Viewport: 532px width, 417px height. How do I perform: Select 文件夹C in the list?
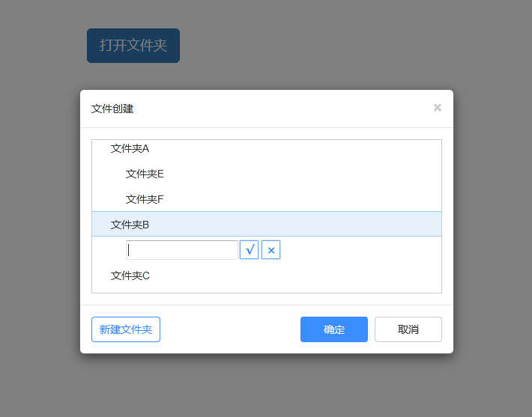[x=130, y=276]
